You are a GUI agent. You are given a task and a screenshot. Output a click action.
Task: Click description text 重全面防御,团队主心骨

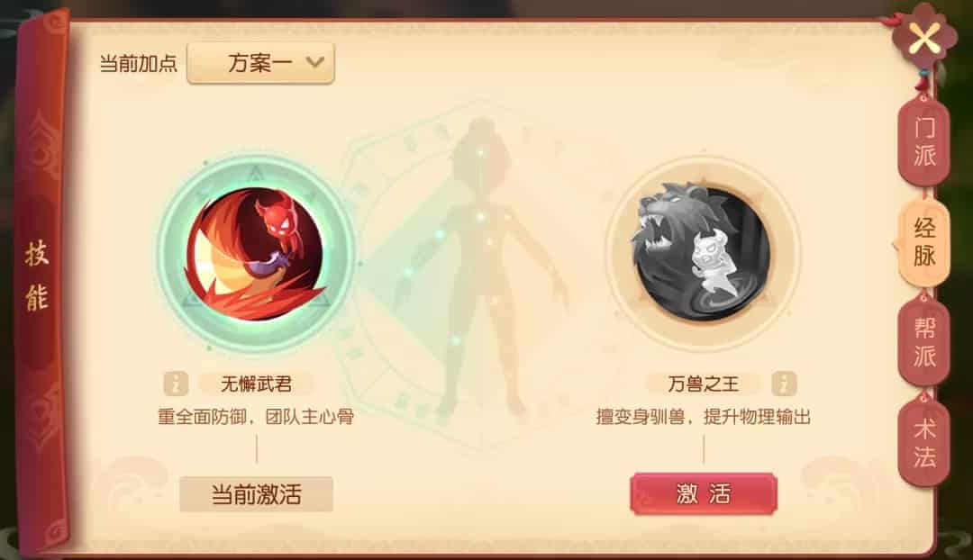pos(256,417)
